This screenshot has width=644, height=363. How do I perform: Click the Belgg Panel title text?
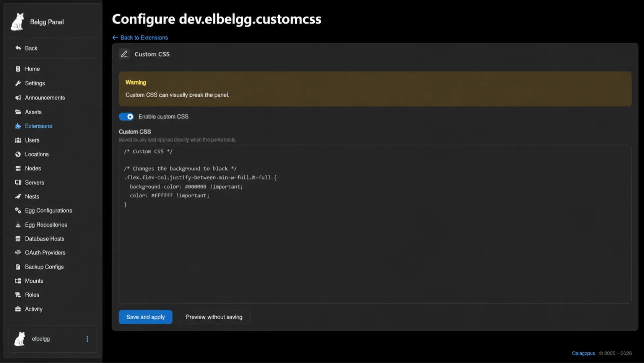47,22
